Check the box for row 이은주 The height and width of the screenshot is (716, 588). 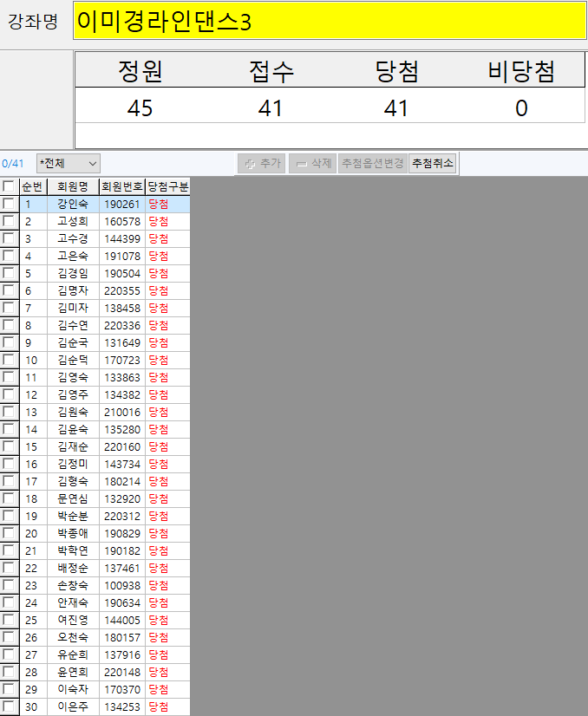8,706
